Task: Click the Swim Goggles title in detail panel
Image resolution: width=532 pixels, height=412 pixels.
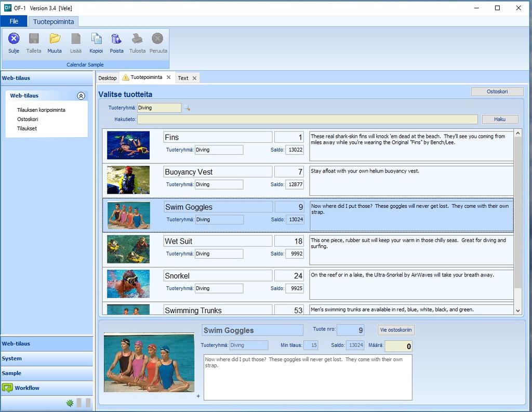Action: click(x=252, y=330)
